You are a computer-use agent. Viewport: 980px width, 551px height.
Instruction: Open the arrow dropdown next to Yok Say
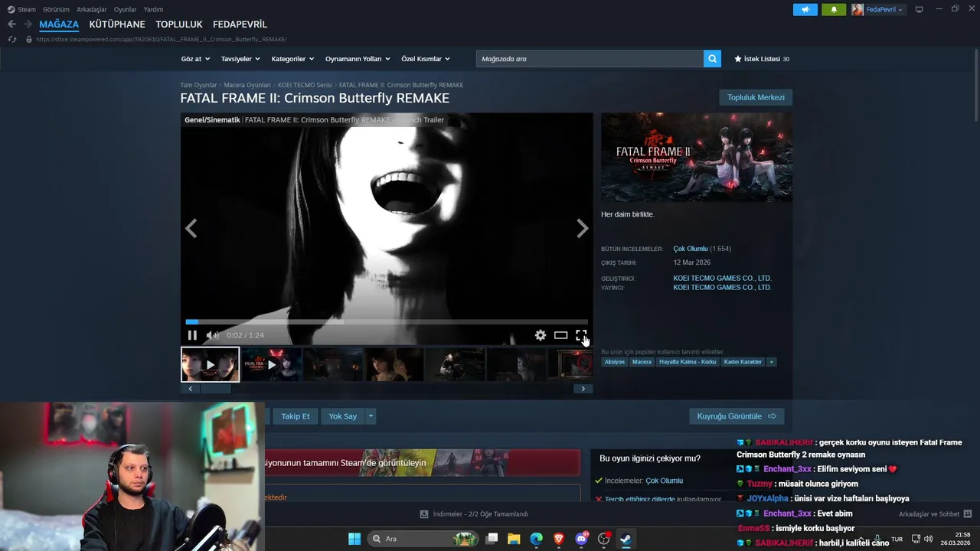(371, 416)
